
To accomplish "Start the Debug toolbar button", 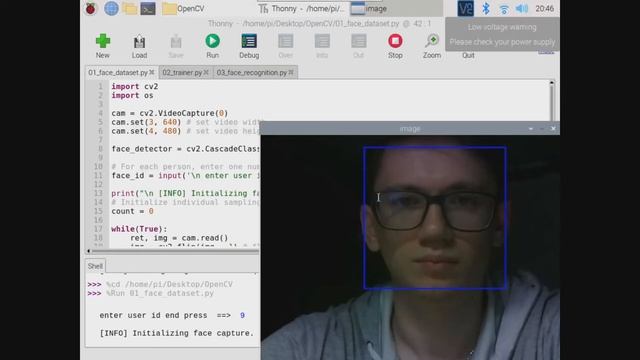I will (x=249, y=46).
